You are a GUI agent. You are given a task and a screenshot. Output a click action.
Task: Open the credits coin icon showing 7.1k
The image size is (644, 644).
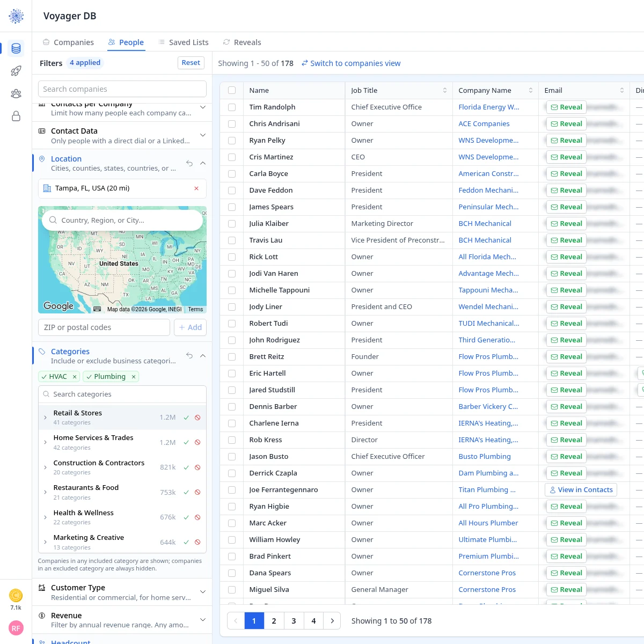[x=16, y=595]
